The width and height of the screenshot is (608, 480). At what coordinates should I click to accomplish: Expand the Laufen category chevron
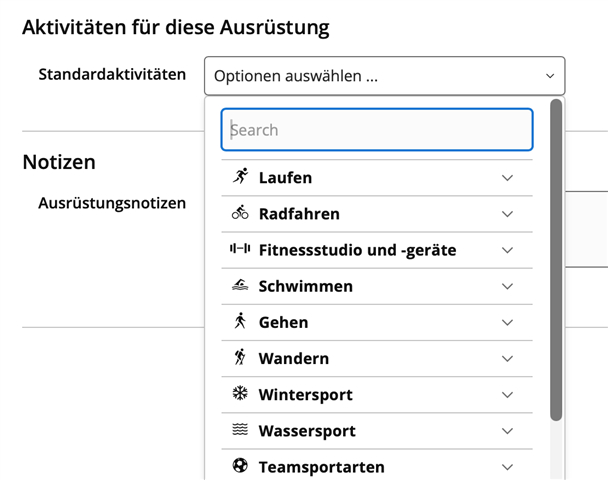507,178
